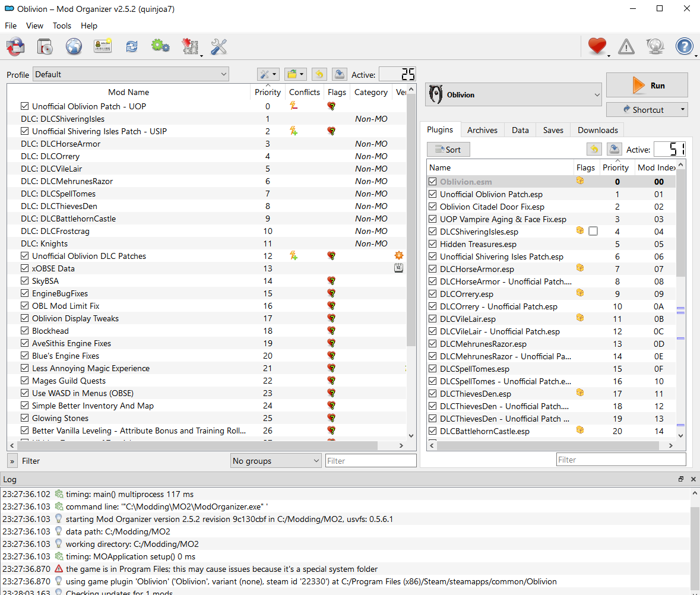Open the Tools menu
The height and width of the screenshot is (595, 700).
click(x=62, y=26)
